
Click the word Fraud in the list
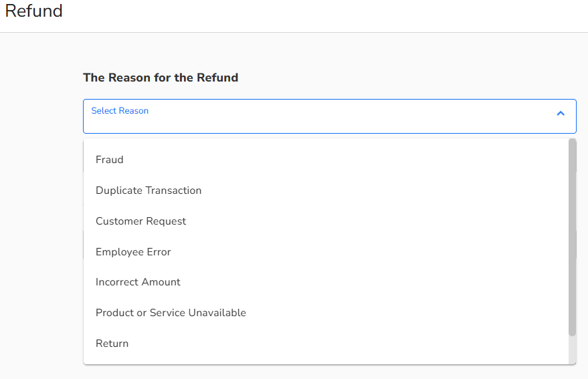click(x=110, y=160)
